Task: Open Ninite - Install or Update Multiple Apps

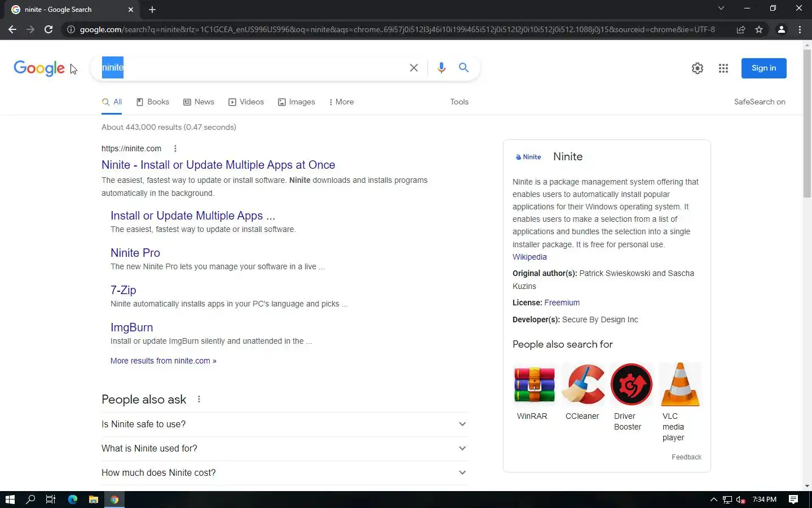Action: (x=218, y=165)
